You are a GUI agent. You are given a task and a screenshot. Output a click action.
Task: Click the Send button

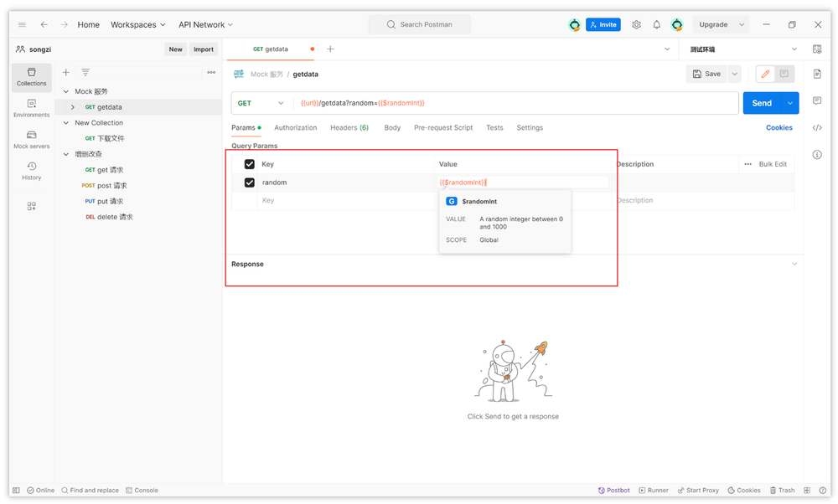pos(762,103)
